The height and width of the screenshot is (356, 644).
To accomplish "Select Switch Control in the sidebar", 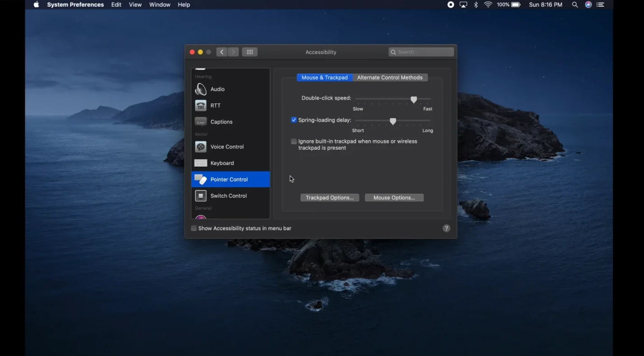I will click(228, 195).
